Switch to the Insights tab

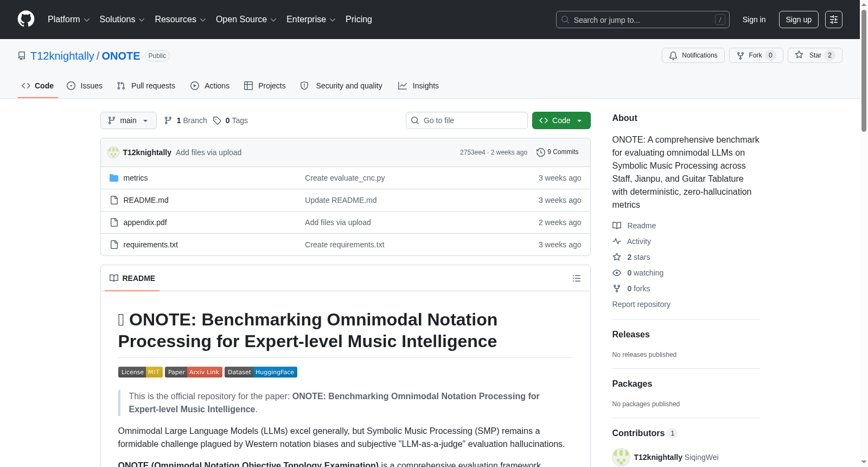(418, 86)
